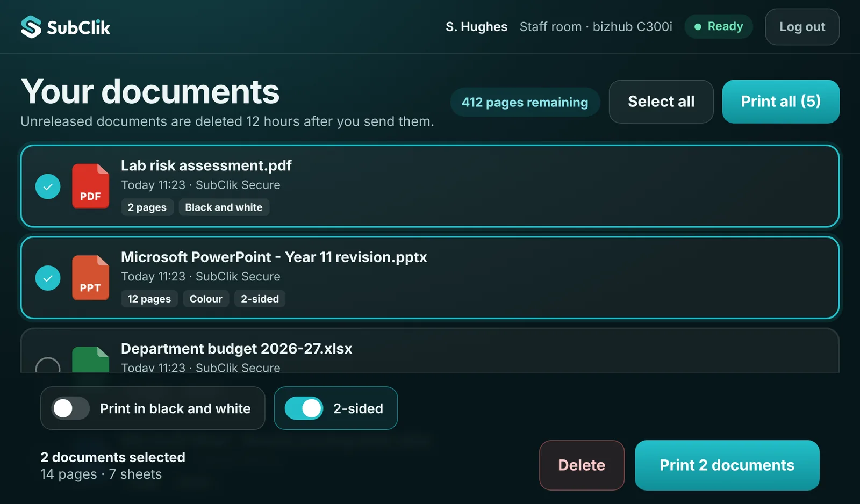This screenshot has height=504, width=860.
Task: Click the SubClik logo icon
Action: click(x=31, y=27)
